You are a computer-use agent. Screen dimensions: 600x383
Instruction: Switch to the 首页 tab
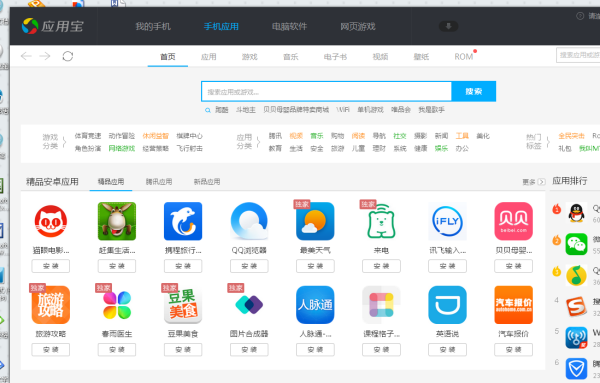point(168,57)
